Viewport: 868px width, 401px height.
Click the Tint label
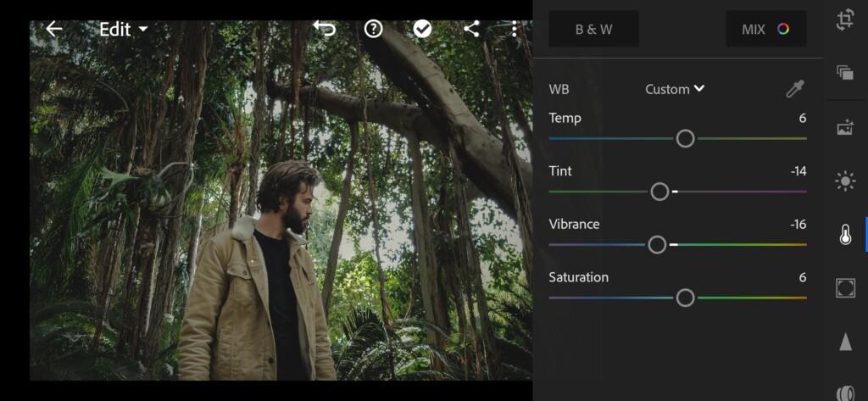click(560, 171)
